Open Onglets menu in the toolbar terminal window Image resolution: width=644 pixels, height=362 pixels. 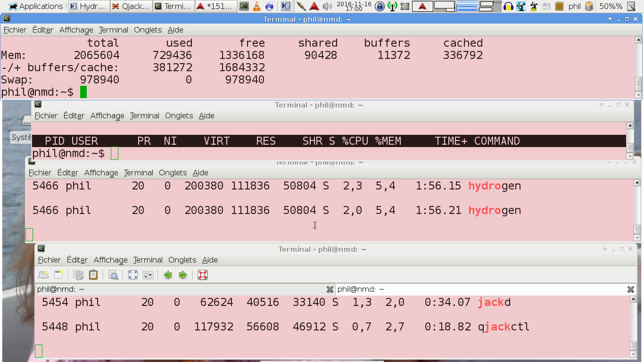tap(182, 260)
